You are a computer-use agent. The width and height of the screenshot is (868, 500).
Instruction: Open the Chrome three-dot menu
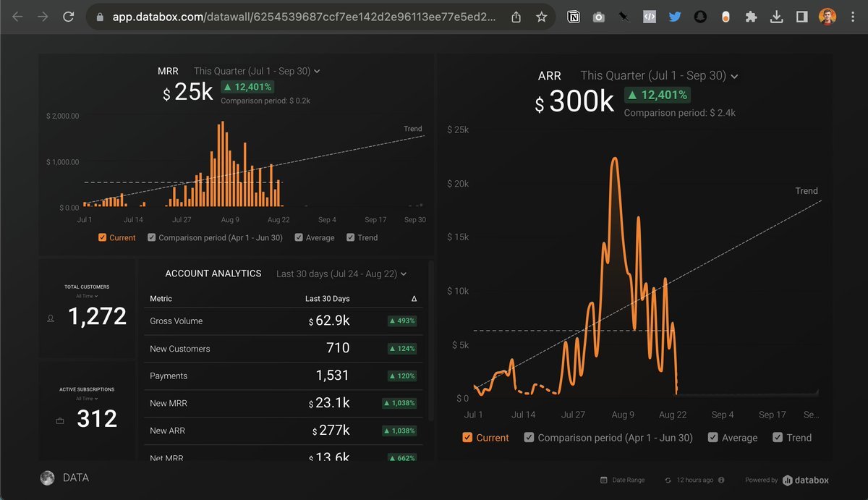[x=853, y=17]
